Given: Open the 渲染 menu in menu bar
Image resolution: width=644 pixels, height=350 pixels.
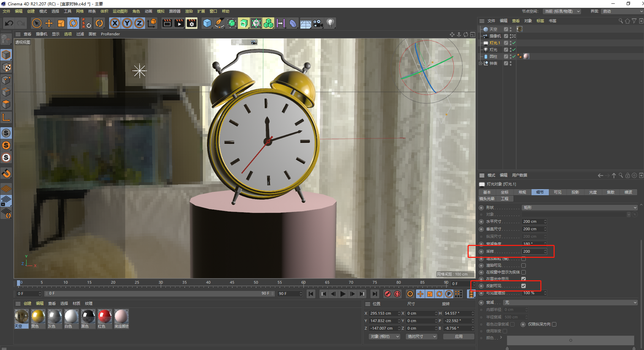Looking at the screenshot, I should click(x=189, y=11).
